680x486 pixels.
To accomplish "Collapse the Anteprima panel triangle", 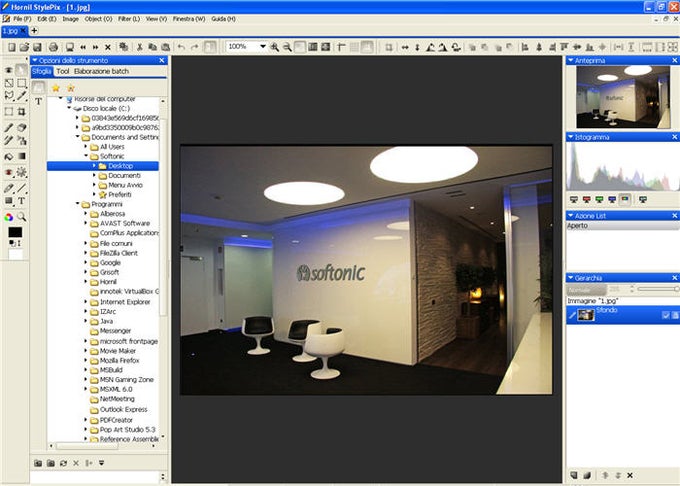I will pyautogui.click(x=570, y=60).
